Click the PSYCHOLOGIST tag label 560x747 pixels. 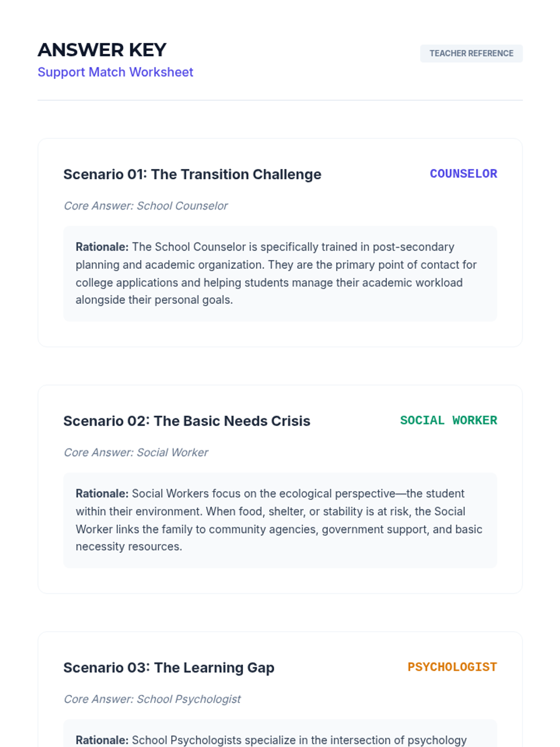452,667
